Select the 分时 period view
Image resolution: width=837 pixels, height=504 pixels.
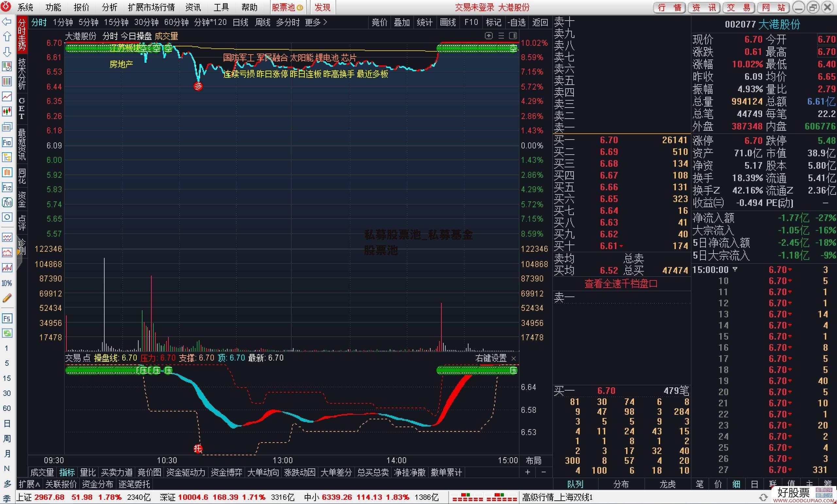point(39,23)
